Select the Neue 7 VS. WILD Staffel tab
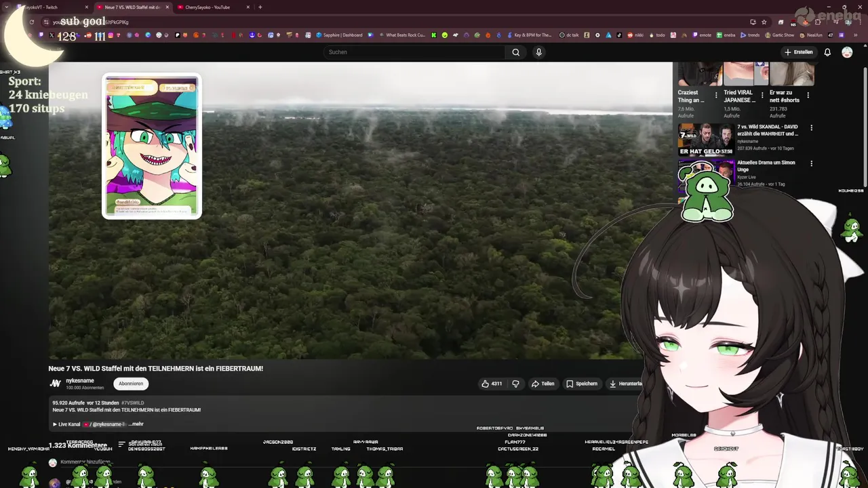This screenshot has width=868, height=488. click(x=132, y=7)
